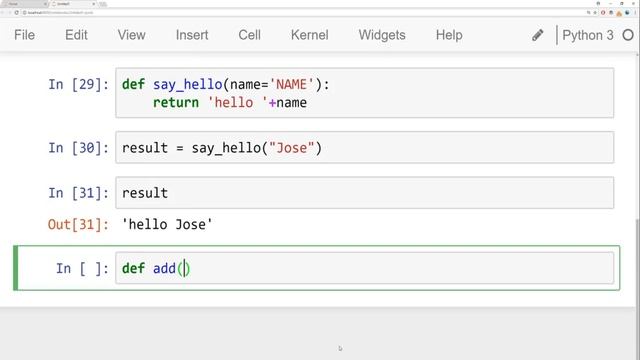This screenshot has width=640, height=360.
Task: Open the File menu
Action: coord(24,35)
